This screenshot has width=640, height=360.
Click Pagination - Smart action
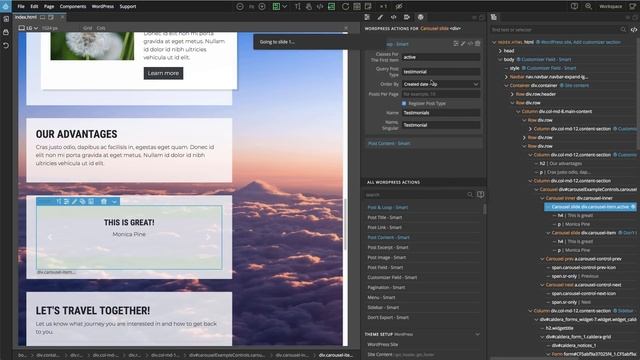click(x=387, y=287)
